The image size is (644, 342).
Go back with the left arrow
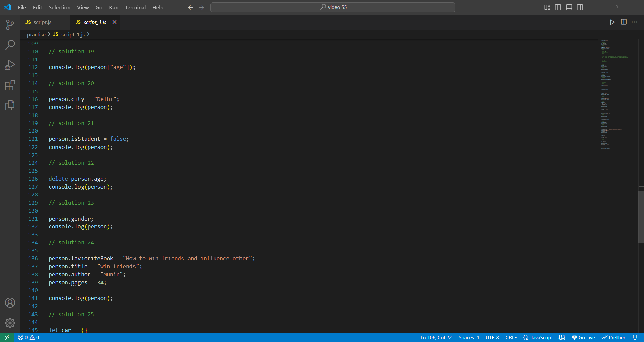click(191, 7)
